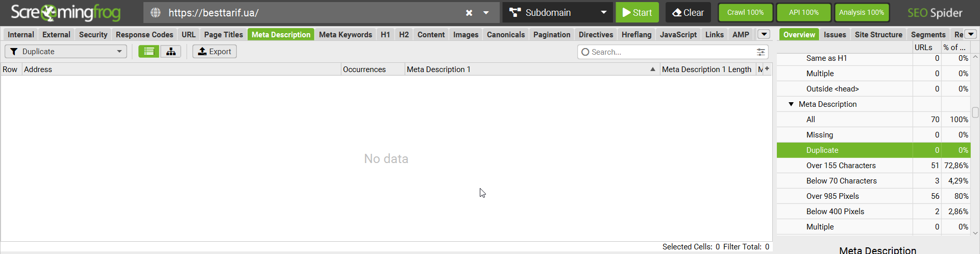Open the Subdomain crawl mode dropdown
This screenshot has height=254, width=980.
(x=558, y=12)
